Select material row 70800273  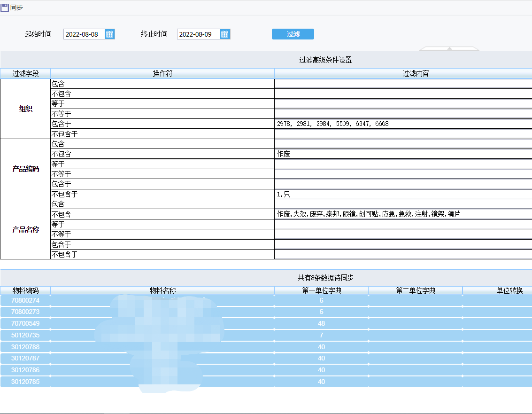point(266,312)
